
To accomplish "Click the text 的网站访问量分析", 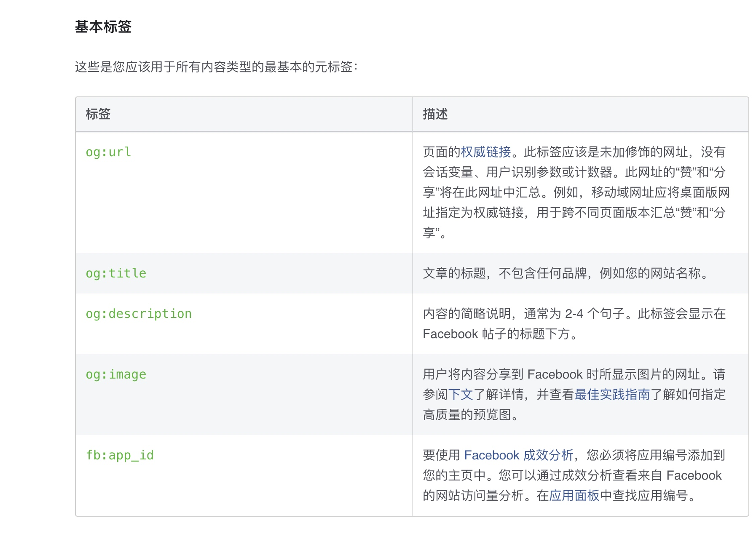I will (x=473, y=496).
